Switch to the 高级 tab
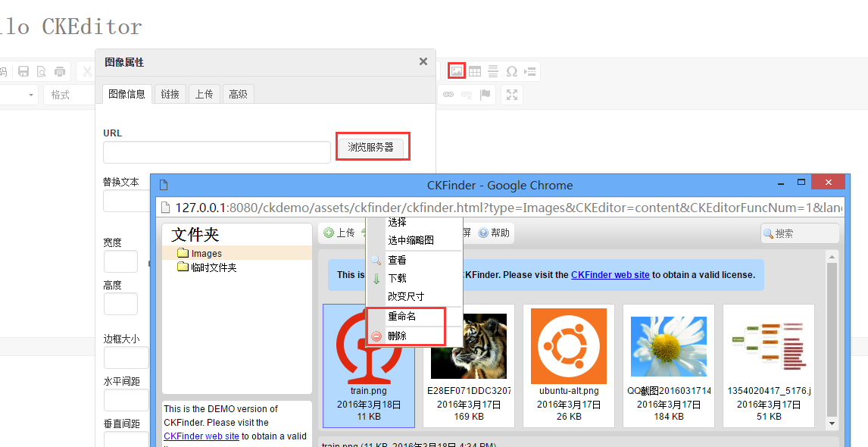Image resolution: width=868 pixels, height=447 pixels. (x=238, y=94)
